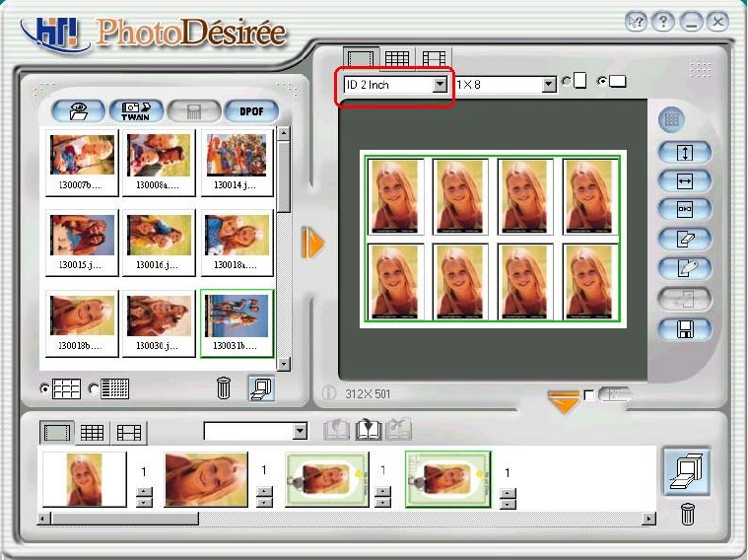The height and width of the screenshot is (560, 748).
Task: Select single photo tab in bottom queue
Action: (57, 433)
